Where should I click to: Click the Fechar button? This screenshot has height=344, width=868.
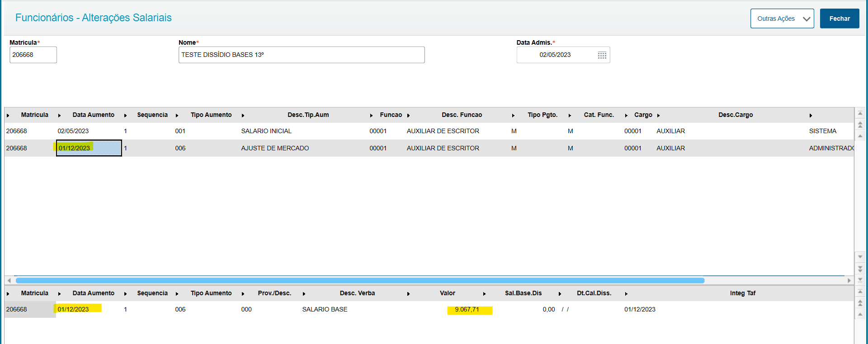pyautogui.click(x=840, y=19)
